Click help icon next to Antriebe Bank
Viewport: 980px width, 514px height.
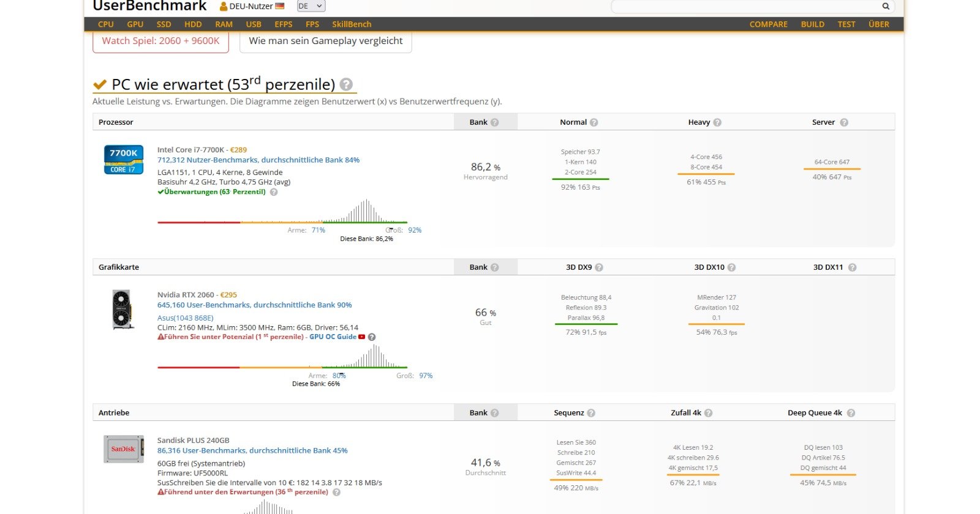(494, 413)
